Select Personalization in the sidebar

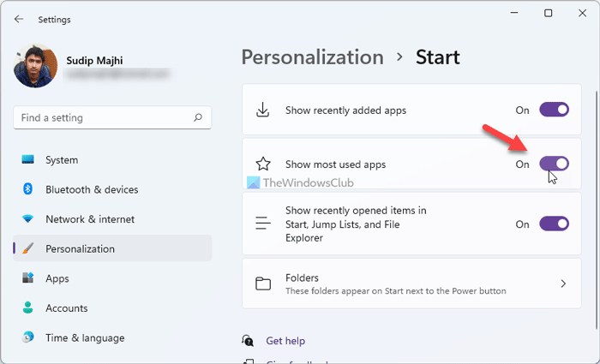click(x=80, y=249)
